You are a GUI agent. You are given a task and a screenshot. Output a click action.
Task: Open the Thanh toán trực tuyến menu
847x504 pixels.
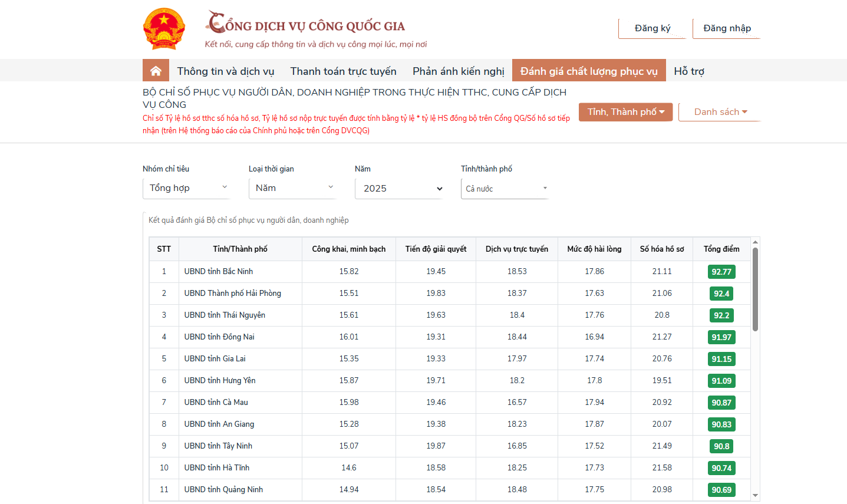(343, 71)
